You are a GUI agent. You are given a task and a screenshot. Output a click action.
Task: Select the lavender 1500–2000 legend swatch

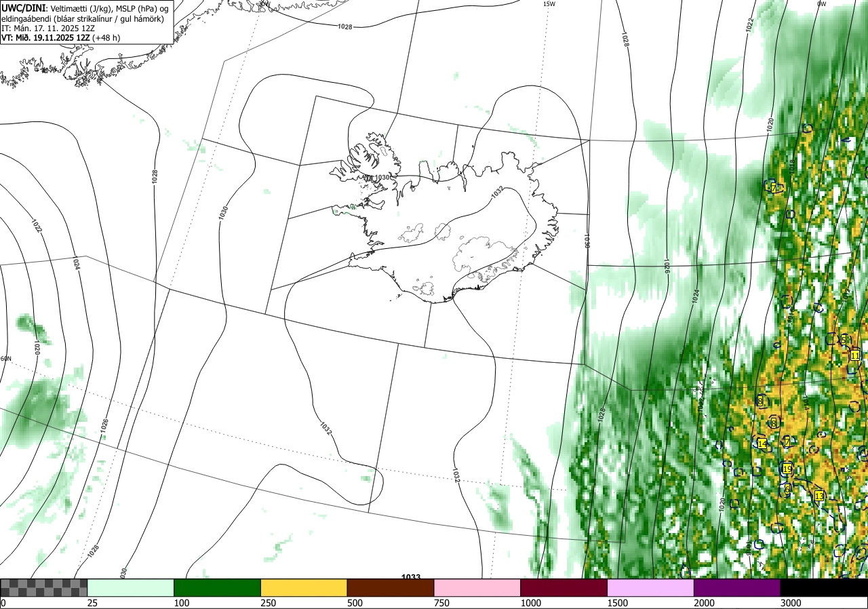click(x=651, y=587)
